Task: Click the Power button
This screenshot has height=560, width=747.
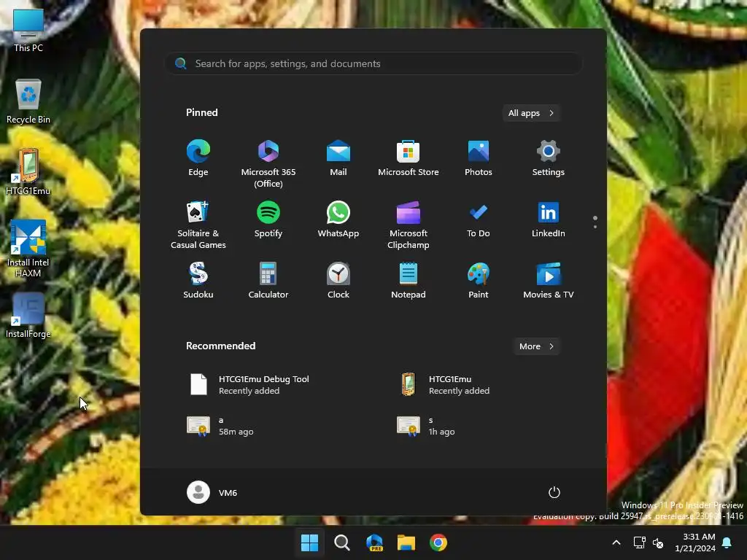Action: coord(554,492)
